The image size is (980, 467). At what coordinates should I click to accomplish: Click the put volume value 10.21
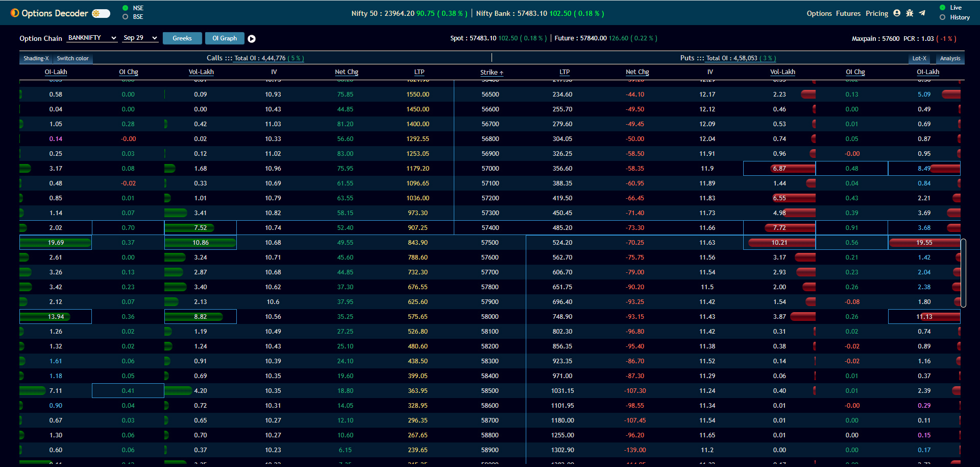pyautogui.click(x=779, y=243)
